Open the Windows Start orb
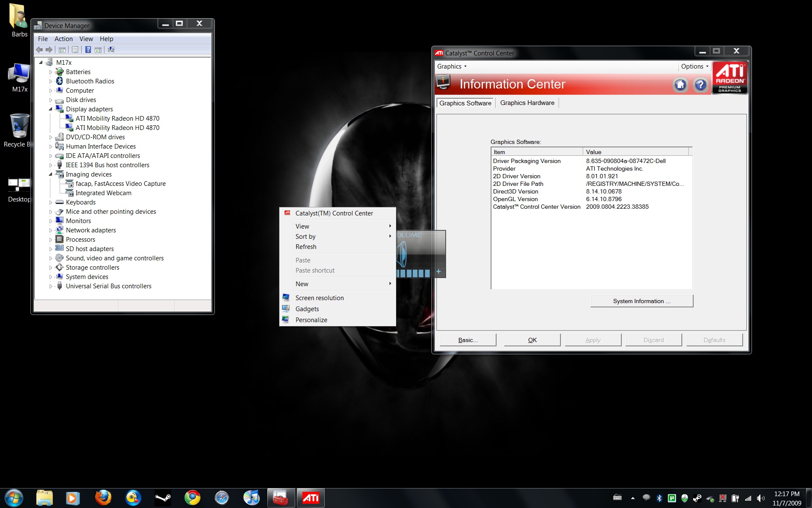This screenshot has width=812, height=508. tap(14, 498)
